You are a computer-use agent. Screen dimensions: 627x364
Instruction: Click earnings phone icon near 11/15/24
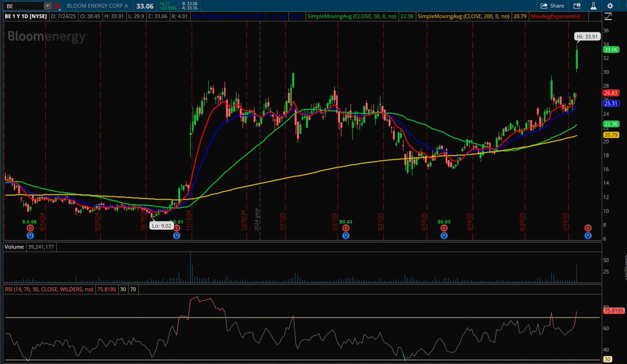pyautogui.click(x=176, y=228)
